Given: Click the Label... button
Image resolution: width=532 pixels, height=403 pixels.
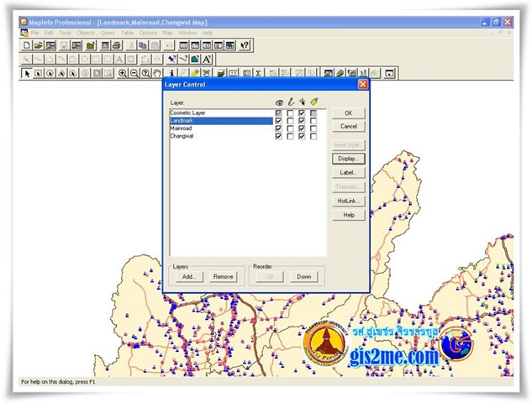Looking at the screenshot, I should (x=349, y=172).
